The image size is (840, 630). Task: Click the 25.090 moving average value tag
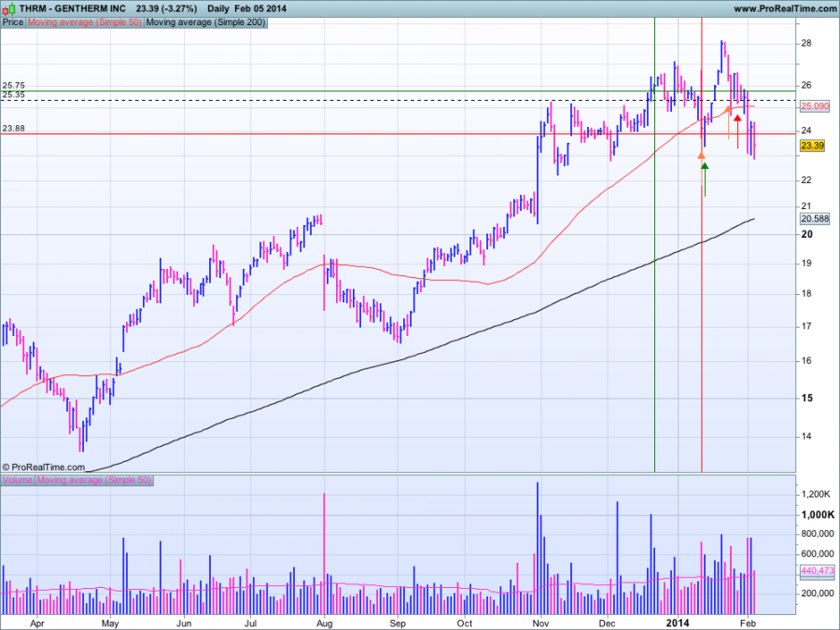pos(815,106)
